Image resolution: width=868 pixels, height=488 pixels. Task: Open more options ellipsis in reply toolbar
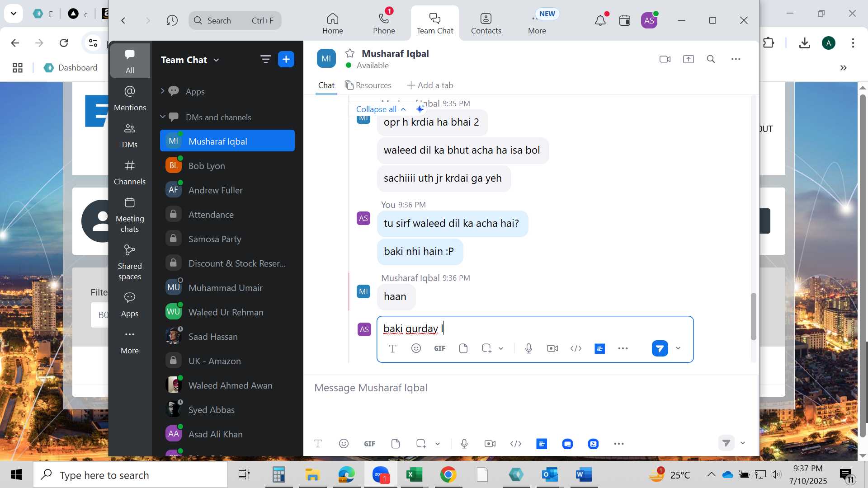[x=623, y=348]
